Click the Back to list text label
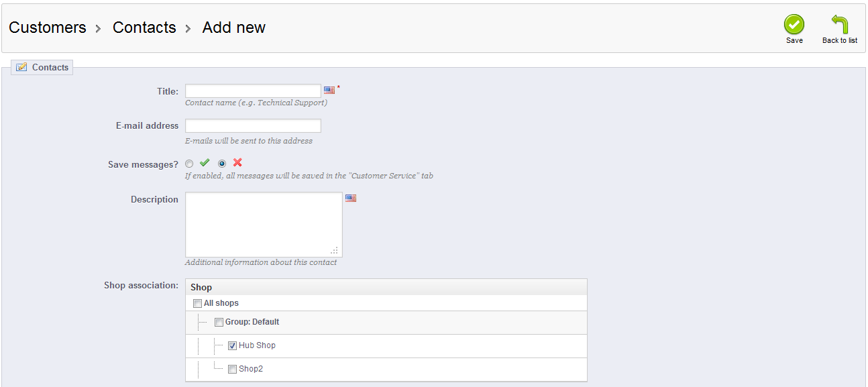This screenshot has height=387, width=868. tap(839, 40)
